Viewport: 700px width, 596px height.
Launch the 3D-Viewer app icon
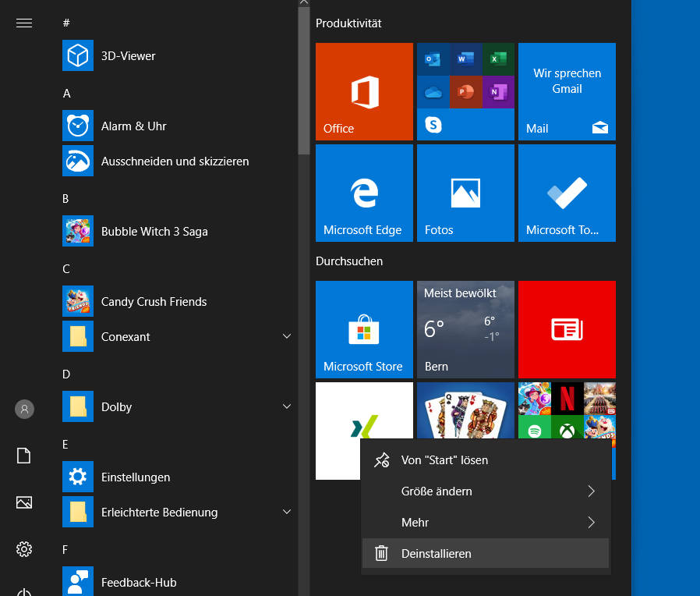point(78,55)
